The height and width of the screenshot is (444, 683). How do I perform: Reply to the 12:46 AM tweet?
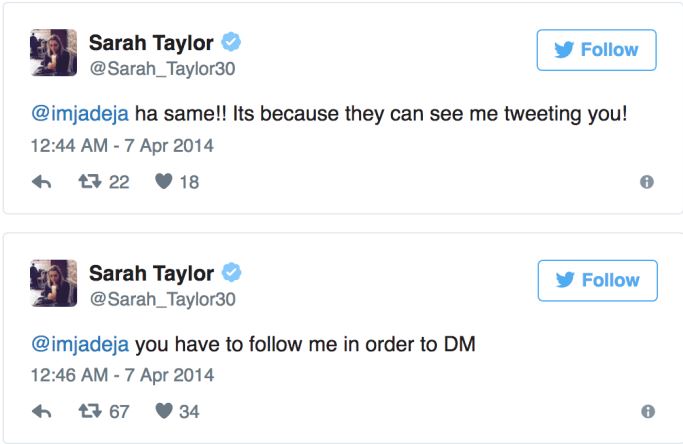pyautogui.click(x=42, y=411)
